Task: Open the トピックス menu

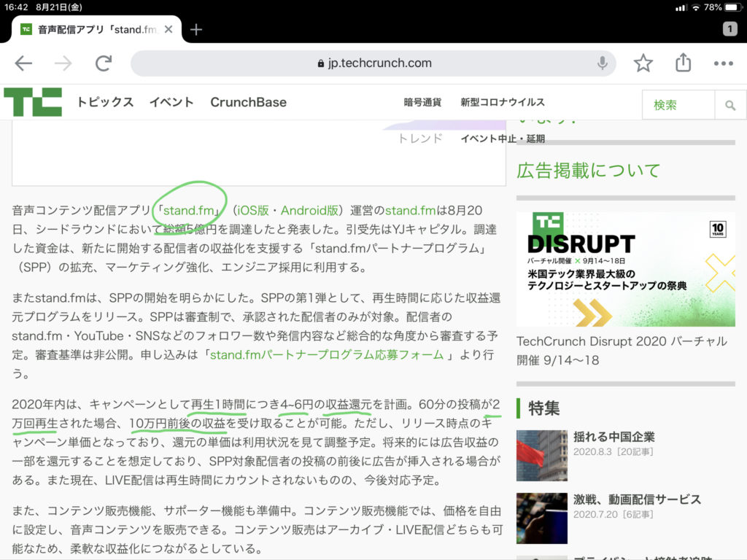Action: click(105, 102)
